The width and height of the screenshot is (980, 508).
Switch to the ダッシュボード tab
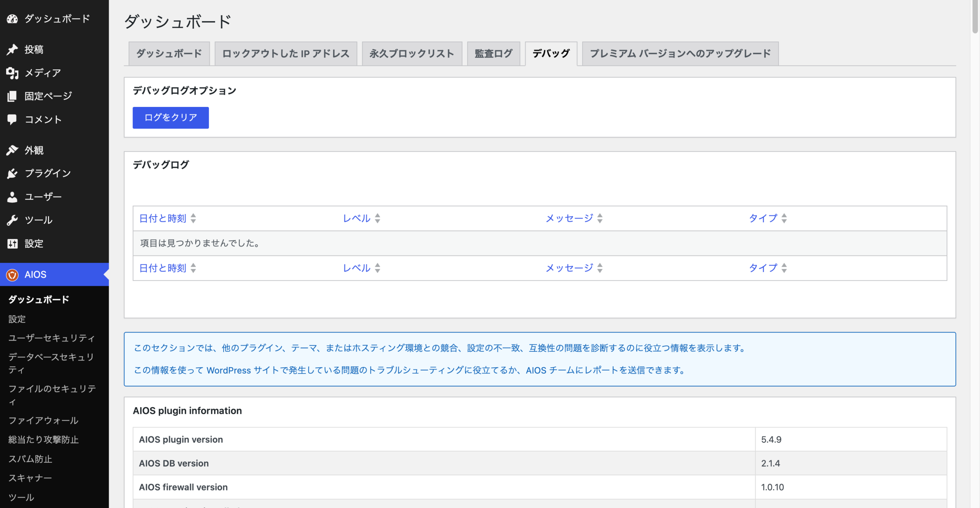[169, 54]
